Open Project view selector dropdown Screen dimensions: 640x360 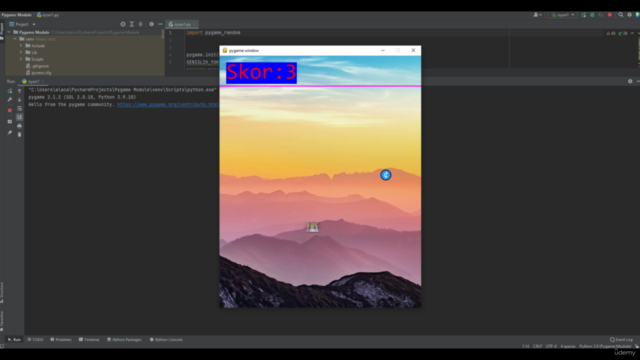click(22, 24)
